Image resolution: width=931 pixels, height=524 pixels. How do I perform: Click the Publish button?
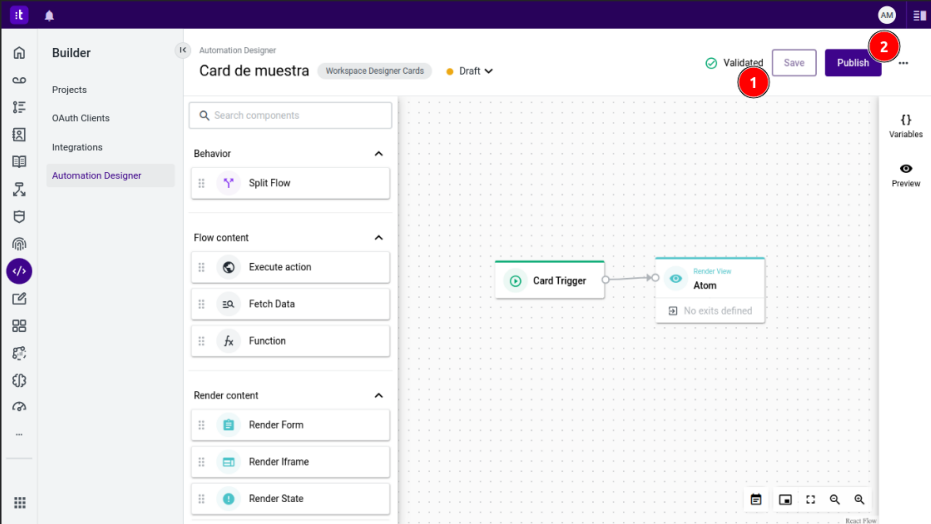click(852, 63)
